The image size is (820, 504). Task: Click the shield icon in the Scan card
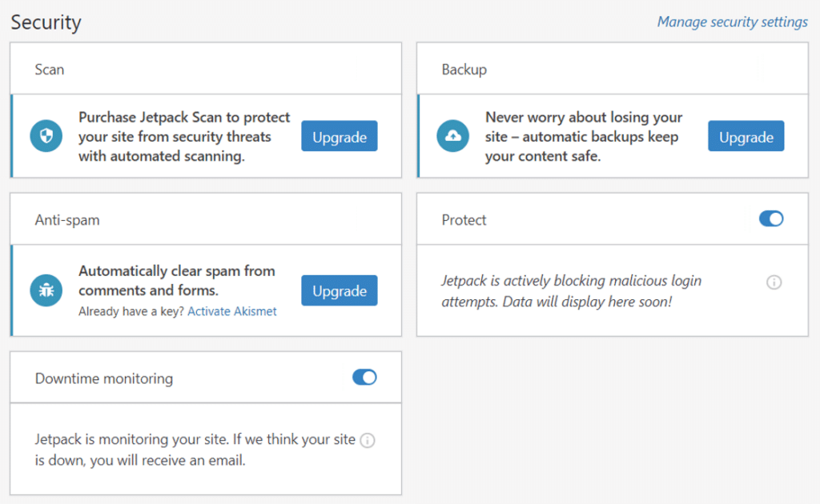(x=46, y=137)
